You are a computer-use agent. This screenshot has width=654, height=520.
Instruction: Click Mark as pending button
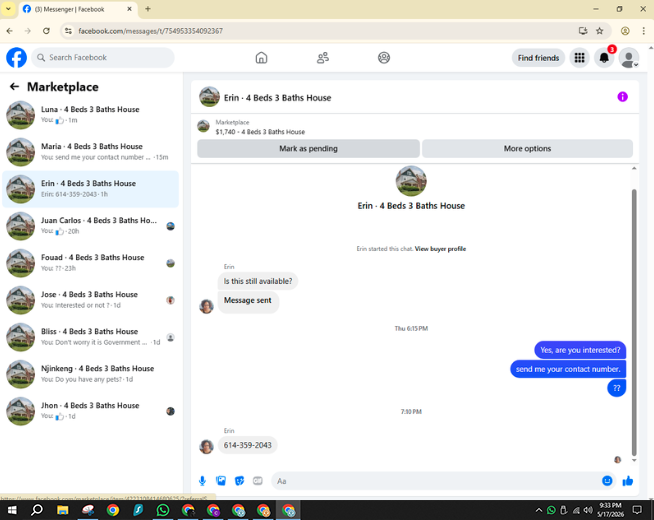[x=308, y=148]
